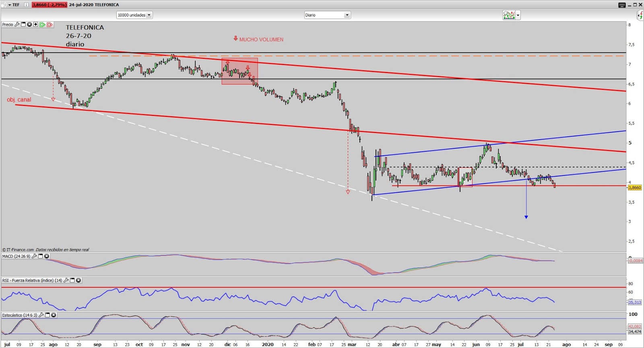
Task: Click the red export arrow in Precio panel
Action: (x=50, y=25)
